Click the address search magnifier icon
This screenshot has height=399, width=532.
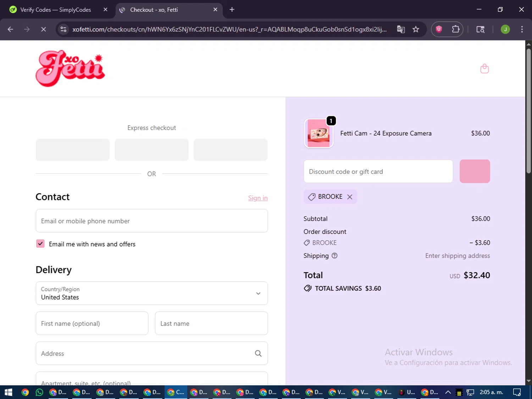258,353
